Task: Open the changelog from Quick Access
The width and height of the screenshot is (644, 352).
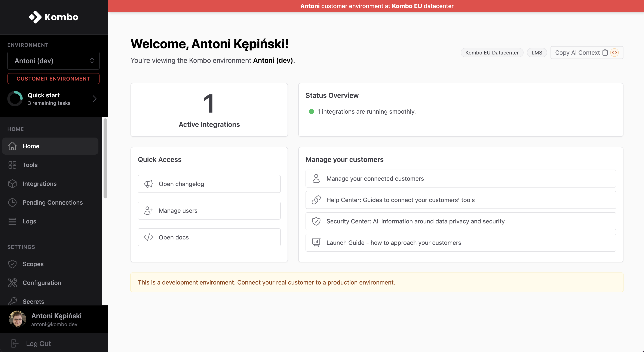Action: (209, 184)
